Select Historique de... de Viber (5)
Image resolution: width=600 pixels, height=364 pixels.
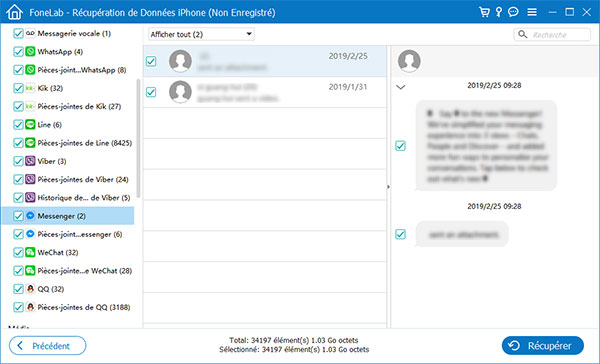(x=84, y=198)
